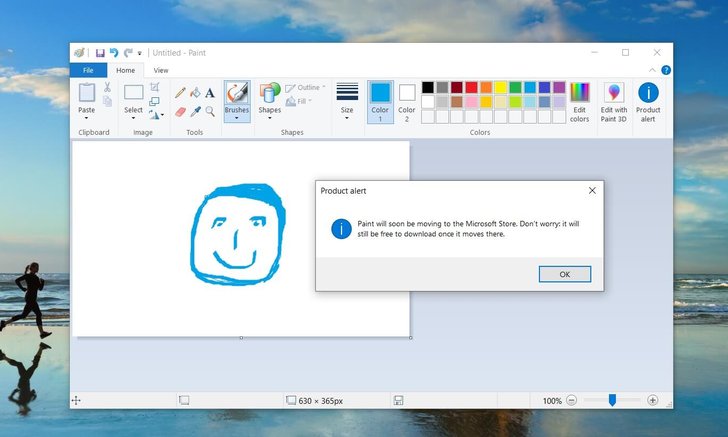Click the zoom slider thumb
This screenshot has height=437, width=728.
pos(612,400)
